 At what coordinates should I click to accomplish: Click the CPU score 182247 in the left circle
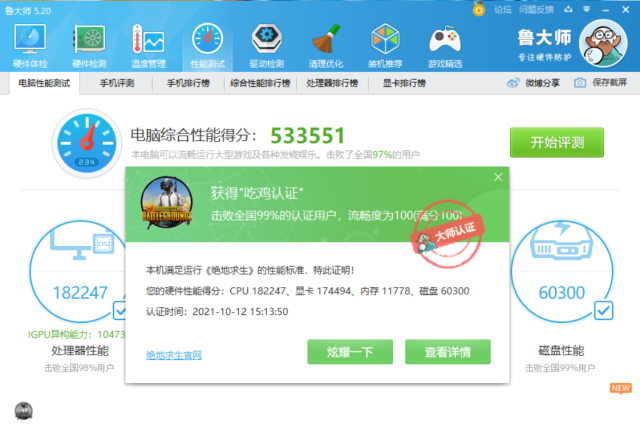80,293
